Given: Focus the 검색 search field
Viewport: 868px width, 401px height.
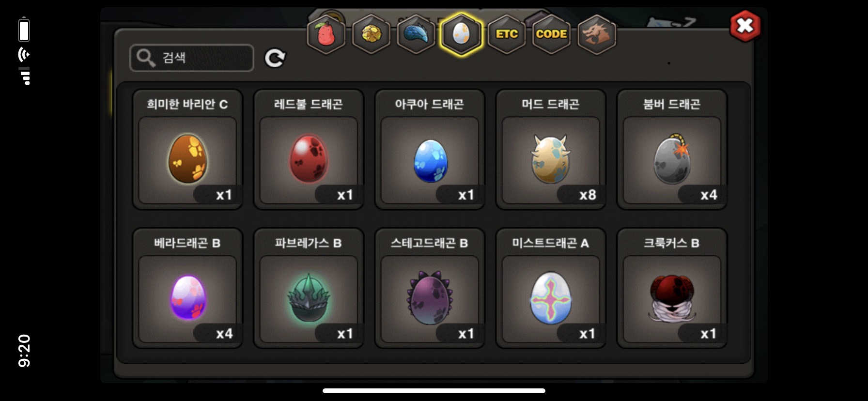Looking at the screenshot, I should point(192,58).
